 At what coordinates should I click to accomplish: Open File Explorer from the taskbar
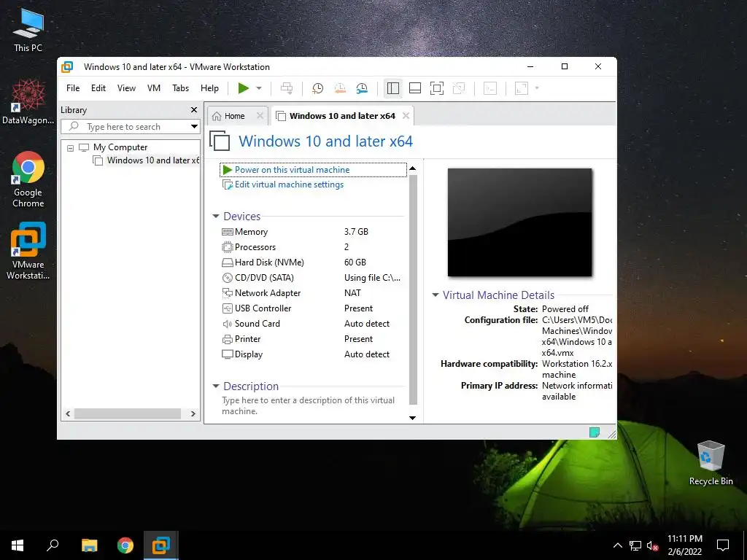tap(89, 545)
